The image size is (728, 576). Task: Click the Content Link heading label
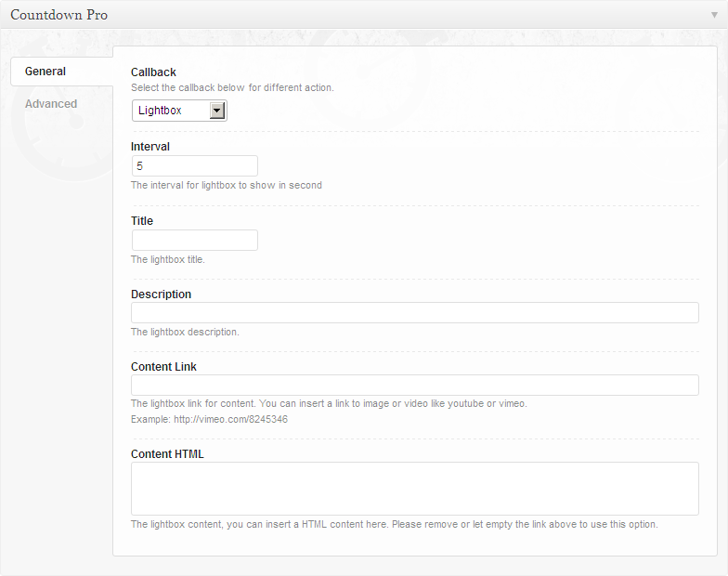tap(163, 367)
